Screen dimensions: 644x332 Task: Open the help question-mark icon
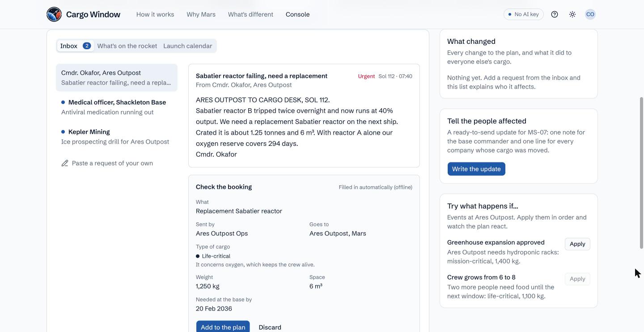pyautogui.click(x=555, y=14)
